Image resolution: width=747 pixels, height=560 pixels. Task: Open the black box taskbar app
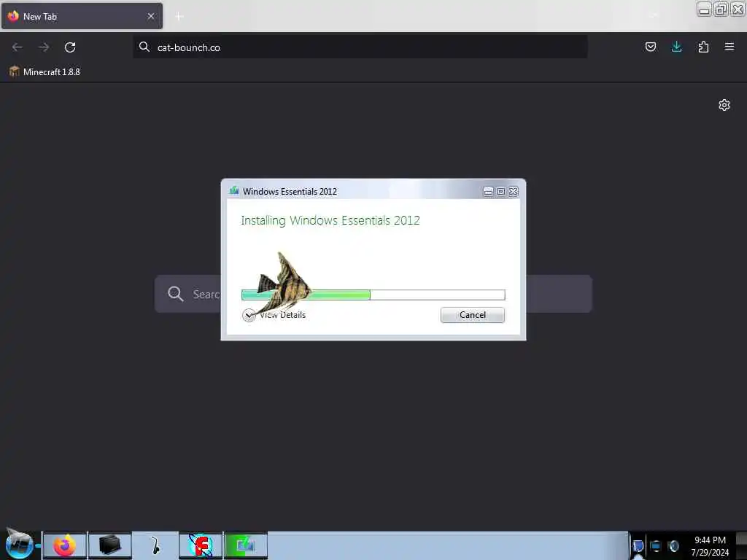tap(110, 545)
